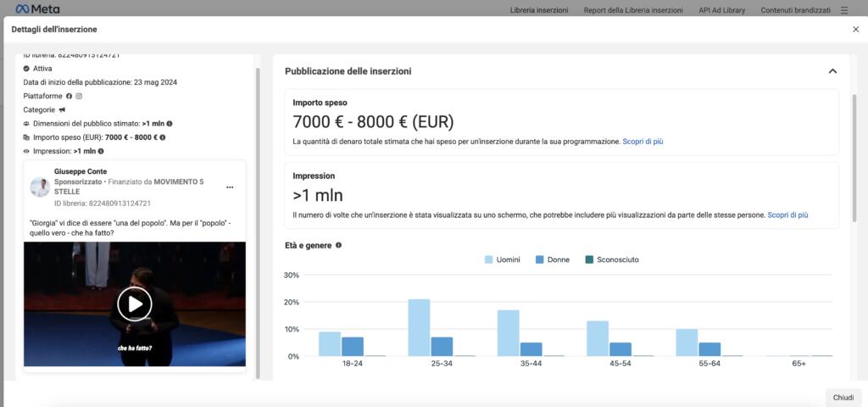
Task: Click Scopri di più under Importo speso
Action: [x=643, y=142]
